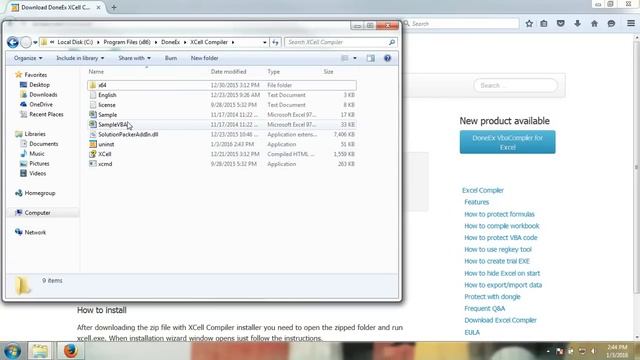Sort by the Name column header

coord(96,71)
